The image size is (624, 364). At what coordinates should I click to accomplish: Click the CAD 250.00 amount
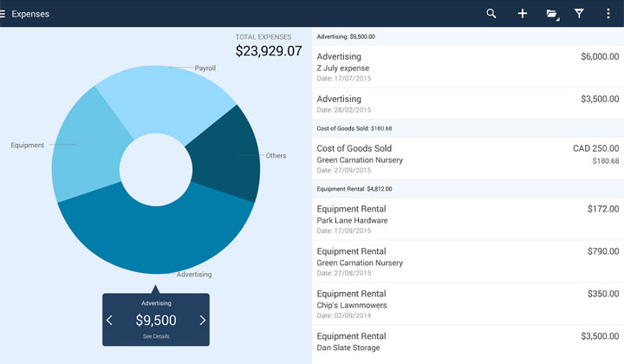595,148
